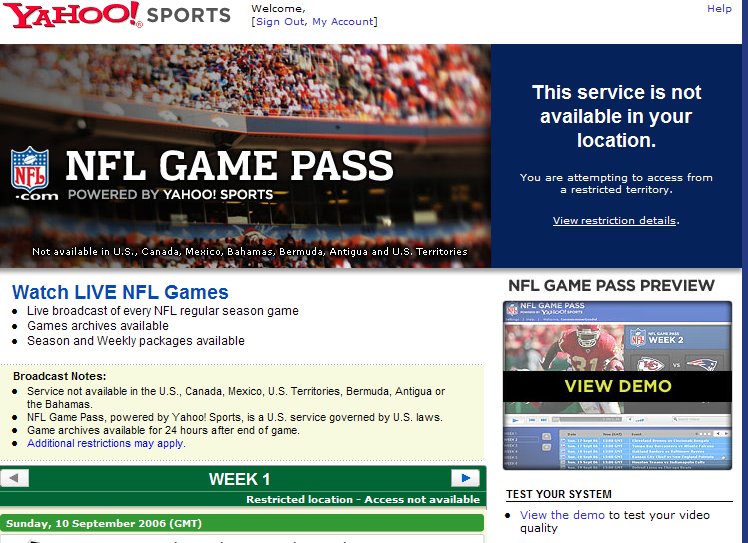Image resolution: width=748 pixels, height=543 pixels.
Task: Advance to next week with right arrow
Action: 465,478
